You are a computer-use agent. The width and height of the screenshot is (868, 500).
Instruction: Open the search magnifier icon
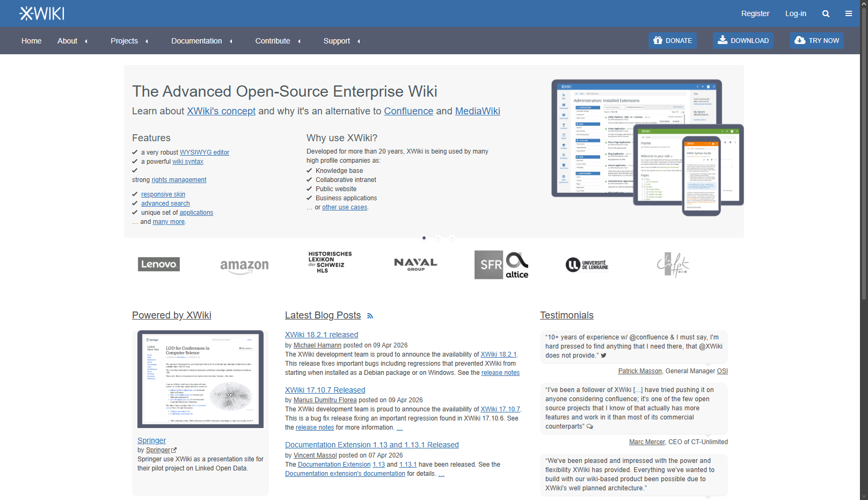826,14
